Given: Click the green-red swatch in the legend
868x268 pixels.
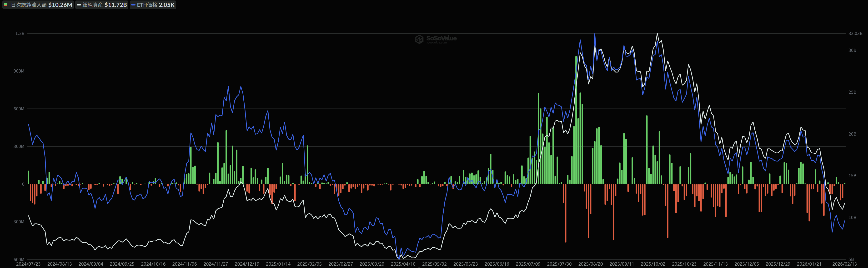Looking at the screenshot, I should [x=5, y=5].
